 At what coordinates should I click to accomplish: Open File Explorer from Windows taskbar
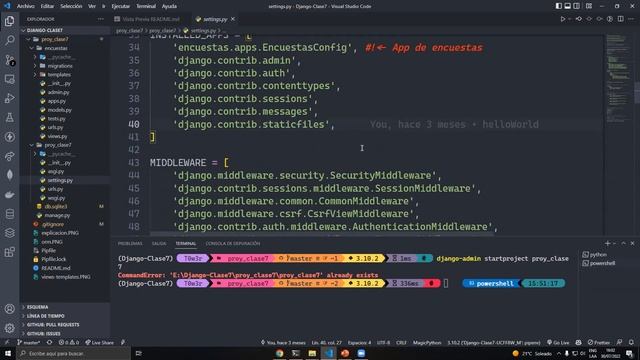click(312, 353)
